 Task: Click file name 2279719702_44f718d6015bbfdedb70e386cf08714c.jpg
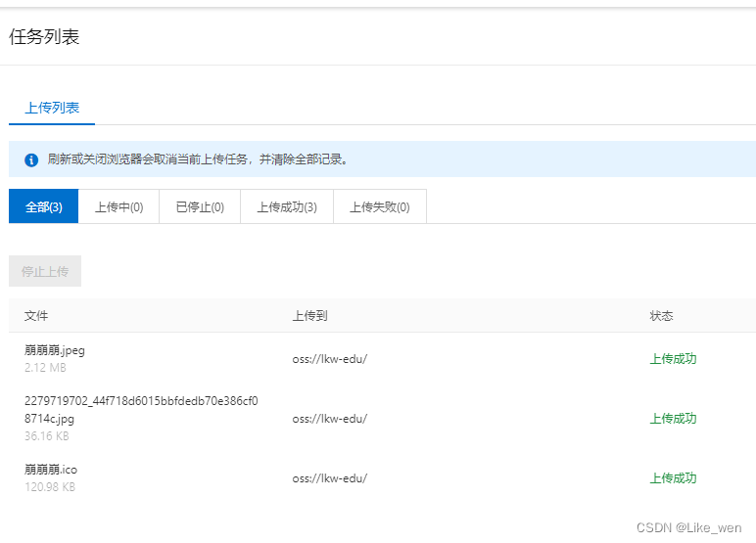point(141,410)
